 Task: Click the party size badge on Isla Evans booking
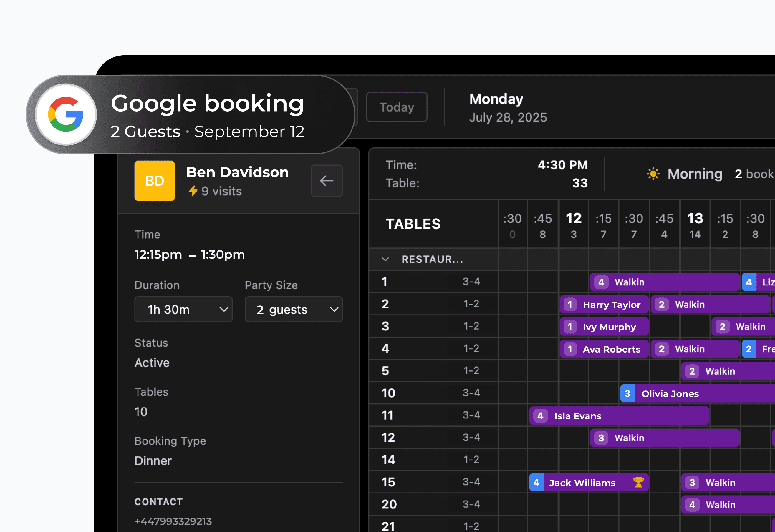pyautogui.click(x=540, y=416)
